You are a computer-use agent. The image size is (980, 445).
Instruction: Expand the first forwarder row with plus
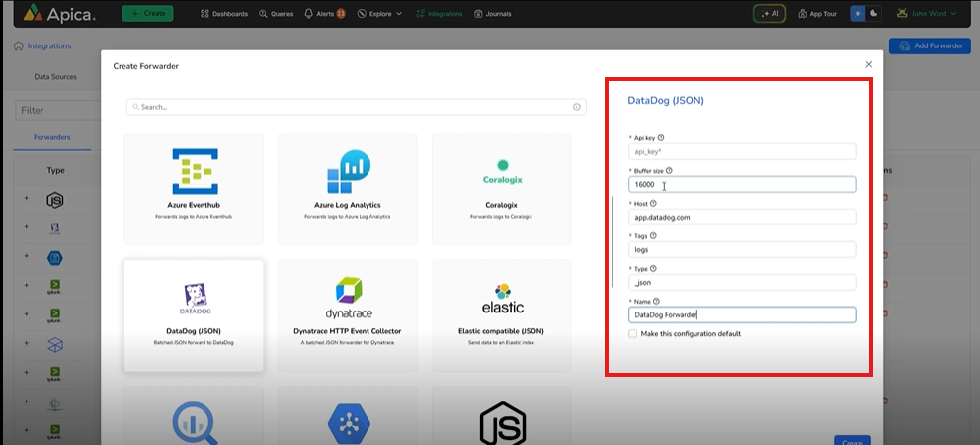(x=27, y=201)
